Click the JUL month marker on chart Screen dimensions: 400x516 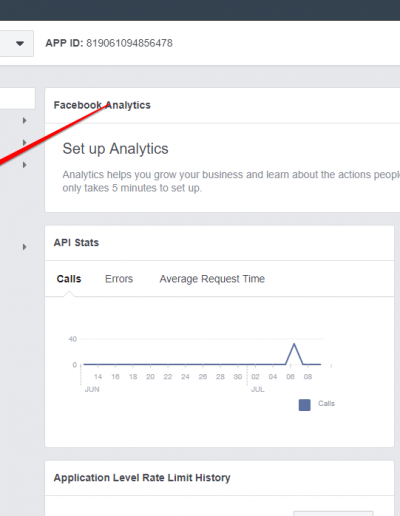258,389
